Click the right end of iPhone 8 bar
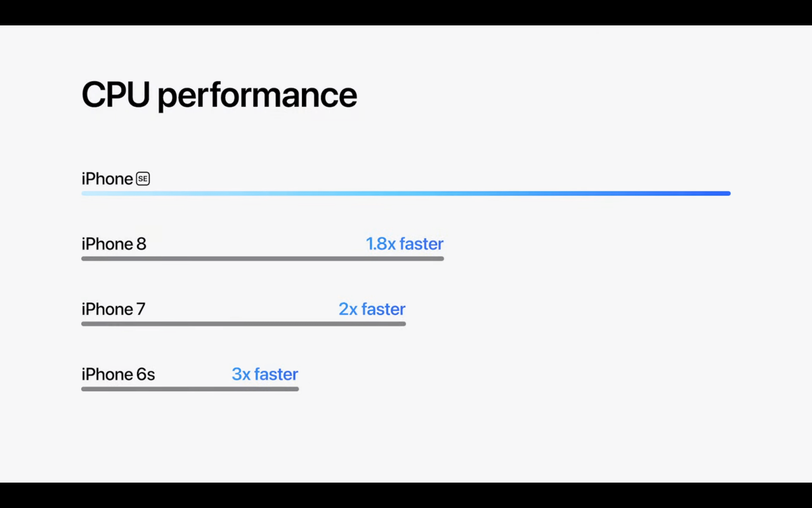Image resolution: width=812 pixels, height=508 pixels. 440,258
